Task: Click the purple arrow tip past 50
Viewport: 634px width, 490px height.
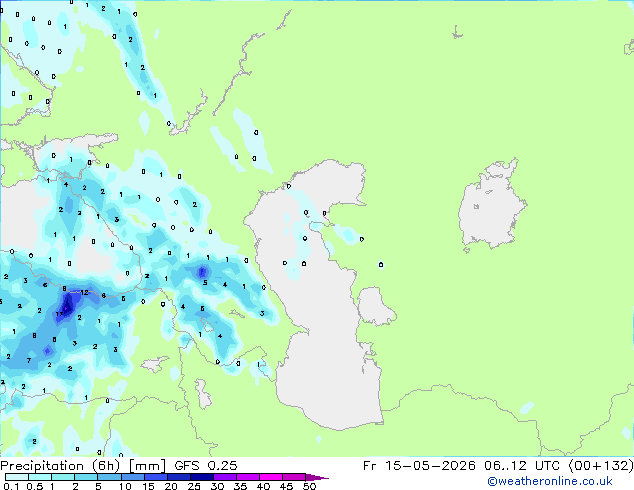Action: click(317, 477)
